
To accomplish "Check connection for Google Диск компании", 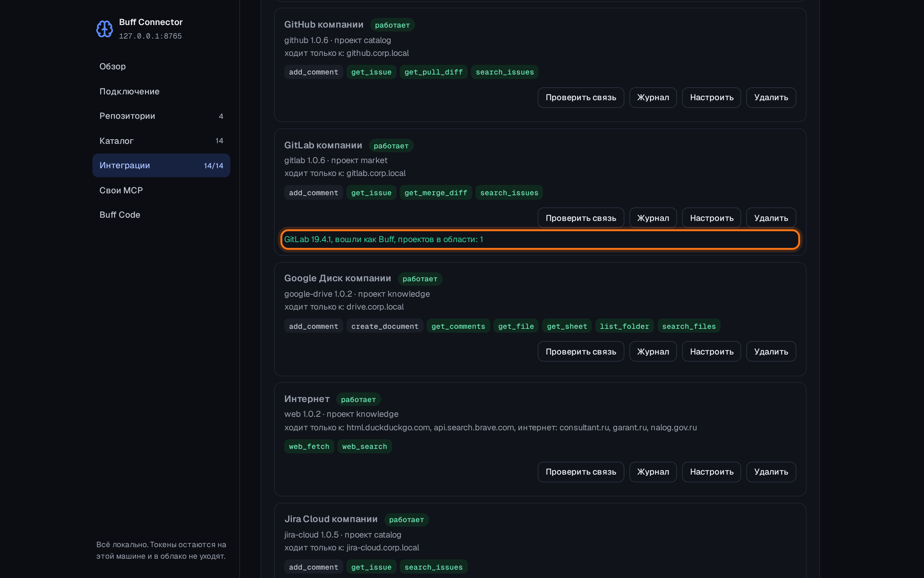I will [581, 351].
